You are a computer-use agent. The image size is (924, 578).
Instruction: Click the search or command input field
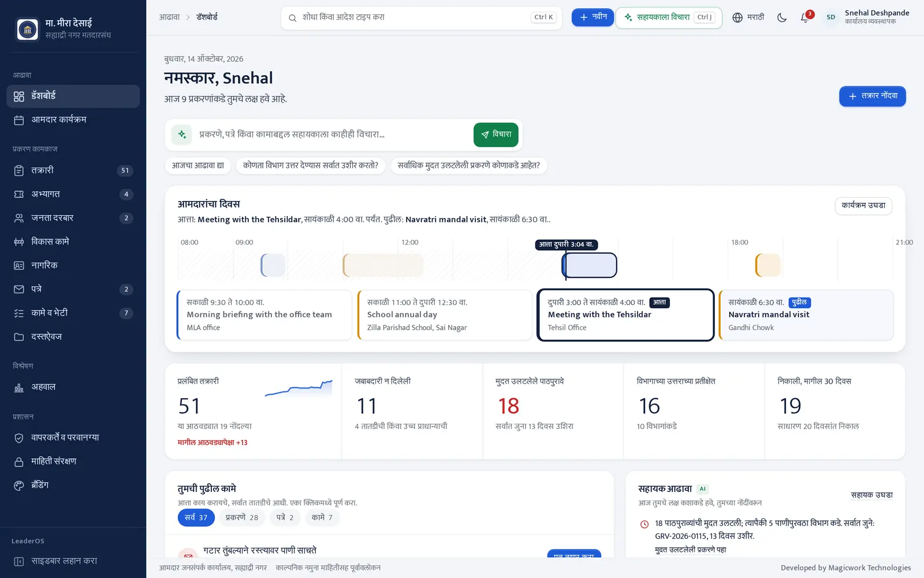422,17
